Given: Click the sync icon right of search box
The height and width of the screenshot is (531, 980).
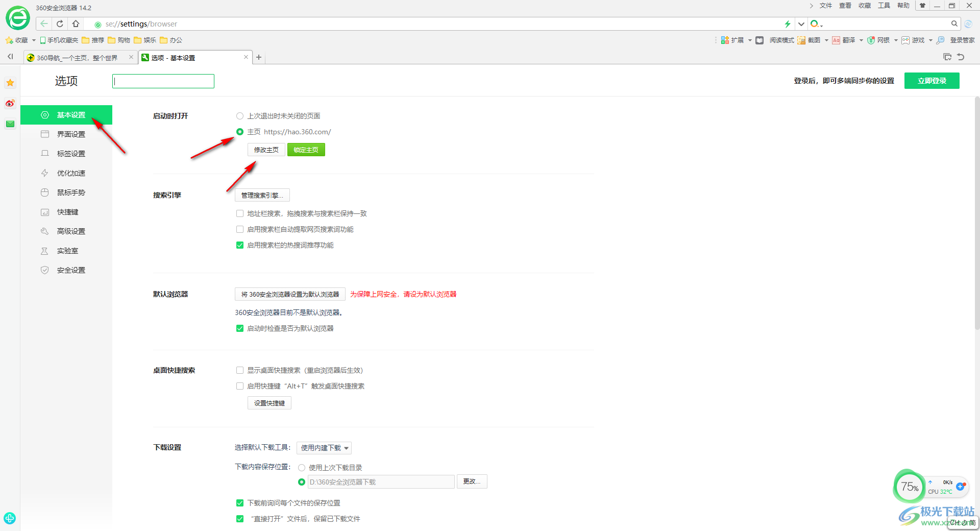Looking at the screenshot, I should coord(968,23).
